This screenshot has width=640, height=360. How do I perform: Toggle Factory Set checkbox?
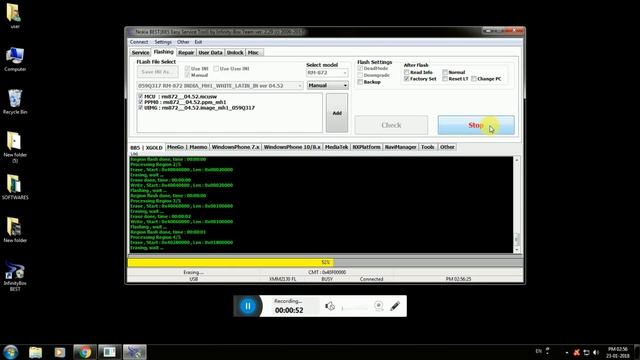tap(407, 79)
